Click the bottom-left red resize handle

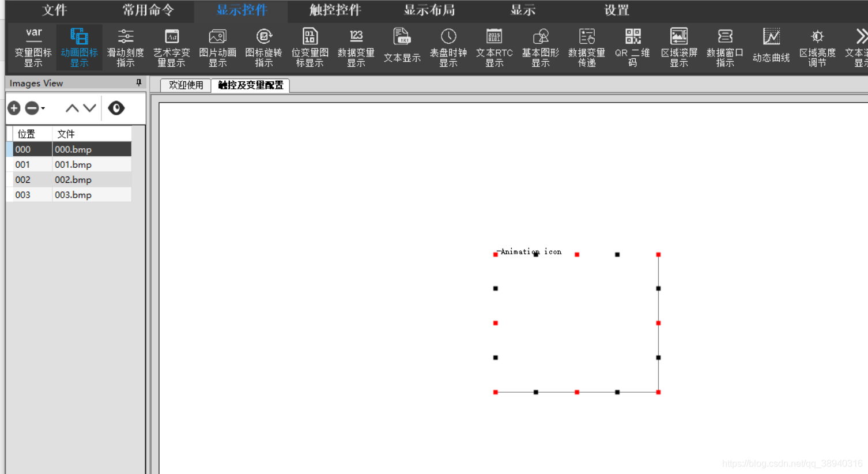(496, 392)
